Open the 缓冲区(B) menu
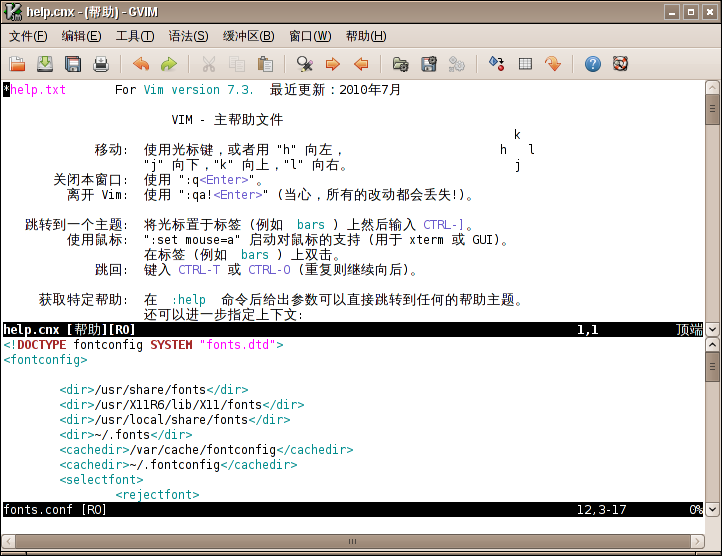 (x=249, y=36)
